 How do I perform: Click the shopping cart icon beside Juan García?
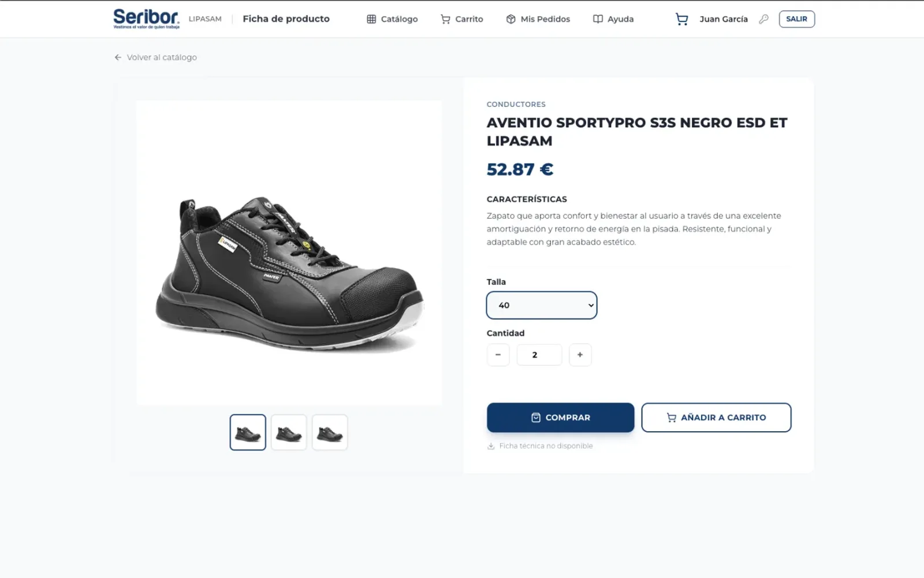point(681,19)
